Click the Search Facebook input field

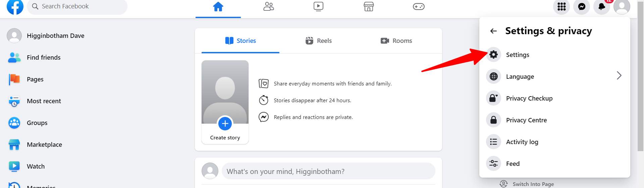(x=80, y=6)
